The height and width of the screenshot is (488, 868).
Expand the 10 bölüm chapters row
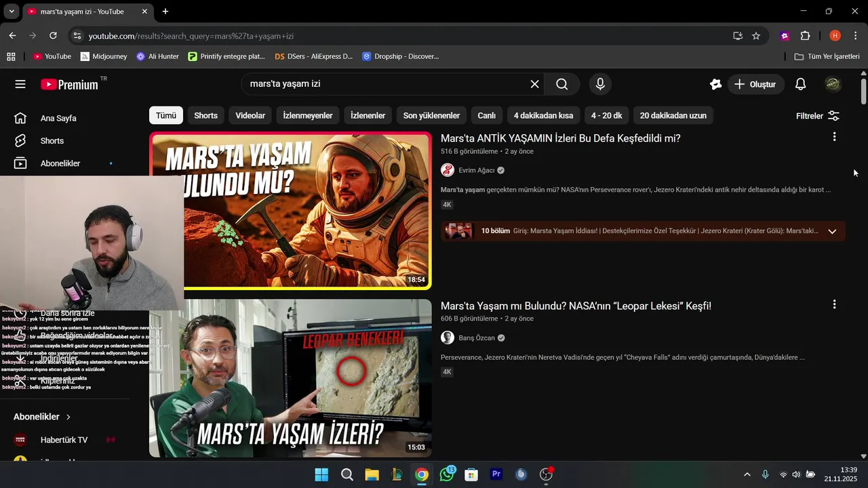pyautogui.click(x=643, y=231)
